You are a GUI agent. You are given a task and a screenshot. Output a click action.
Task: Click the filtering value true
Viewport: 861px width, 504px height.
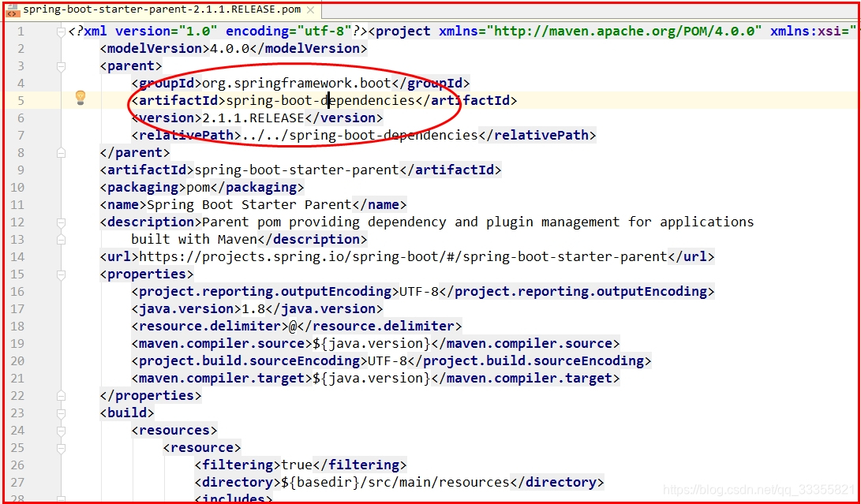click(x=297, y=465)
